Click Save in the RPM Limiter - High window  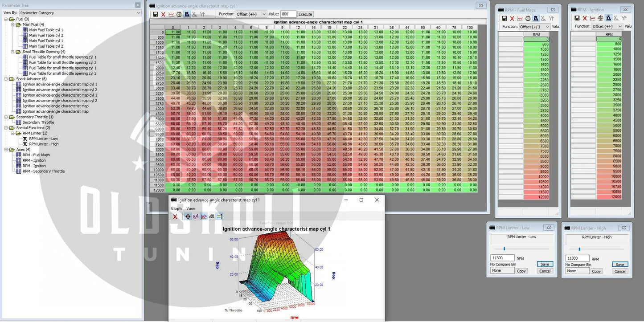click(620, 265)
